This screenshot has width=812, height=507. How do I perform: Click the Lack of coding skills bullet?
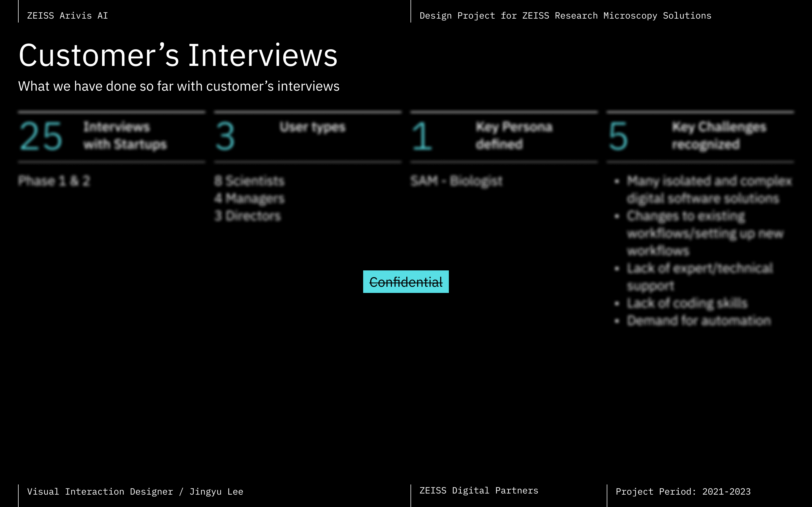point(687,303)
